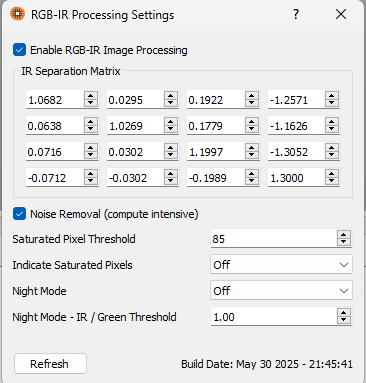This screenshot has height=383, width=366.
Task: Decrement the -0.0302 matrix value
Action: coord(171,181)
